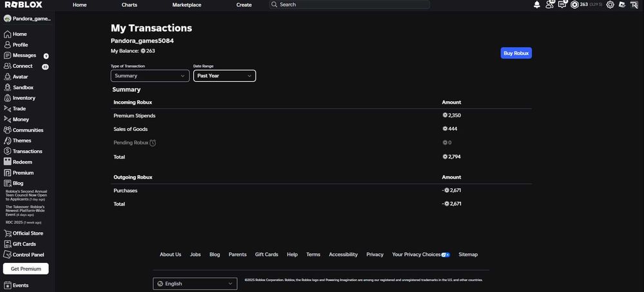Open the RDC 2025 blog post link
Viewport: 644px width, 292px height.
[23, 222]
